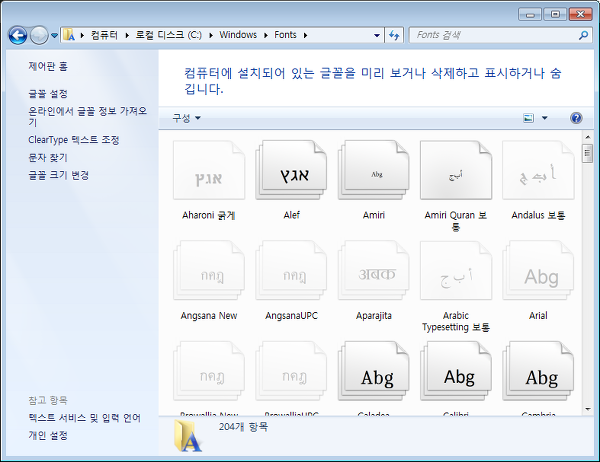Select the Browallia New font icon
This screenshot has height=462, width=600.
point(209,371)
